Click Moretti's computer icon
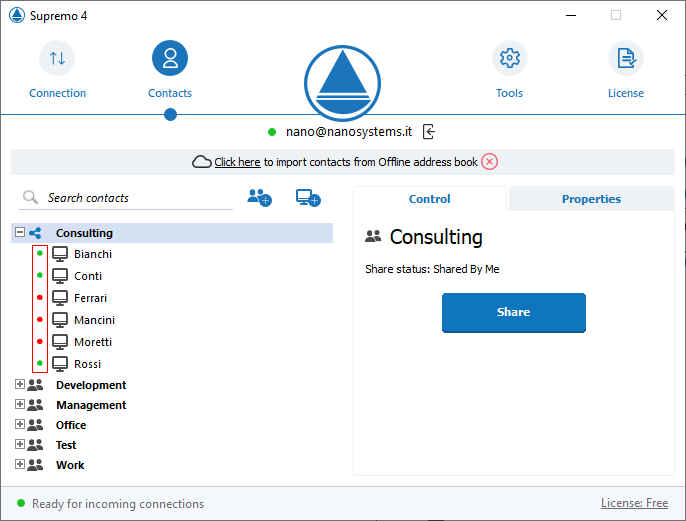The image size is (686, 521). (x=60, y=342)
